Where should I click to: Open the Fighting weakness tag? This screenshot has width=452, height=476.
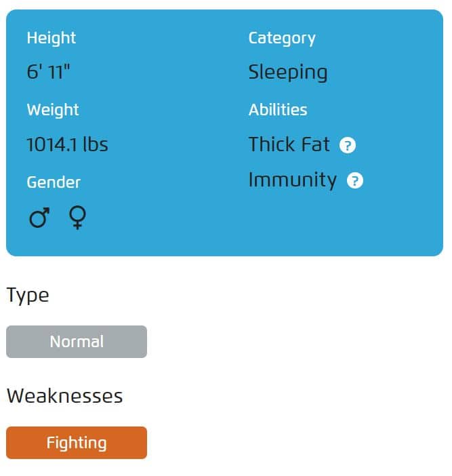click(x=77, y=443)
